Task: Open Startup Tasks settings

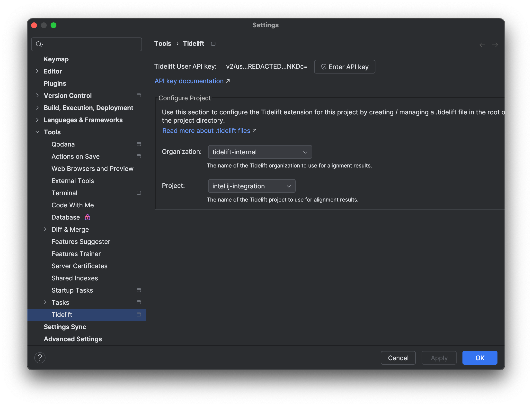Action: 72,290
